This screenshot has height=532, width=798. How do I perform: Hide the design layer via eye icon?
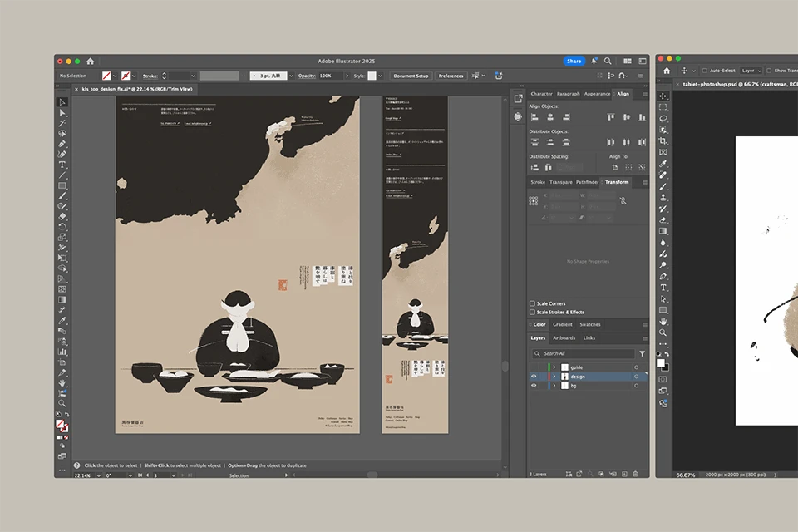coord(534,377)
